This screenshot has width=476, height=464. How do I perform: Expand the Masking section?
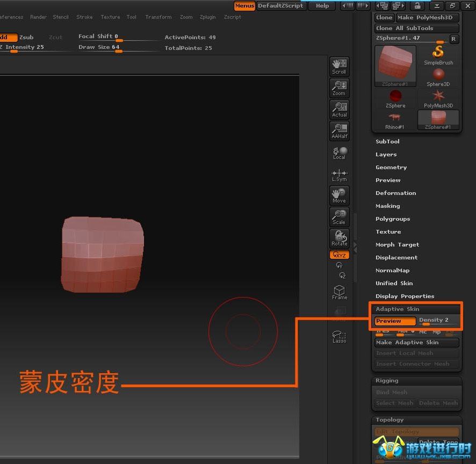pyautogui.click(x=388, y=206)
